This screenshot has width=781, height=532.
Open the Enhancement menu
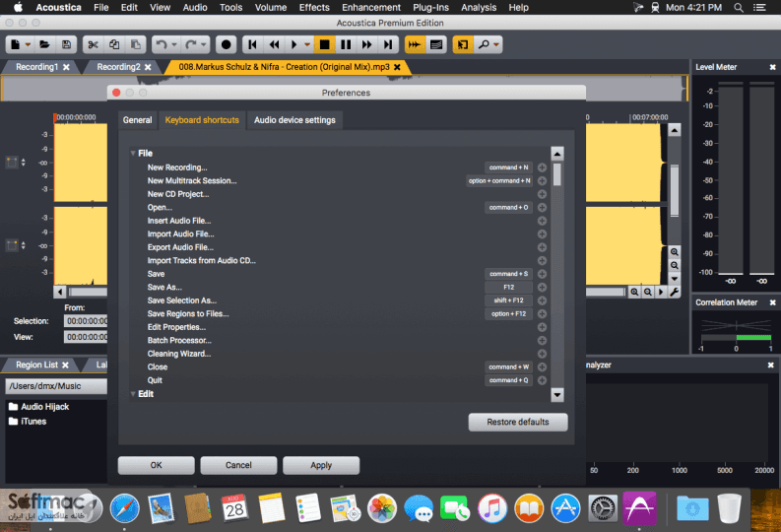371,8
